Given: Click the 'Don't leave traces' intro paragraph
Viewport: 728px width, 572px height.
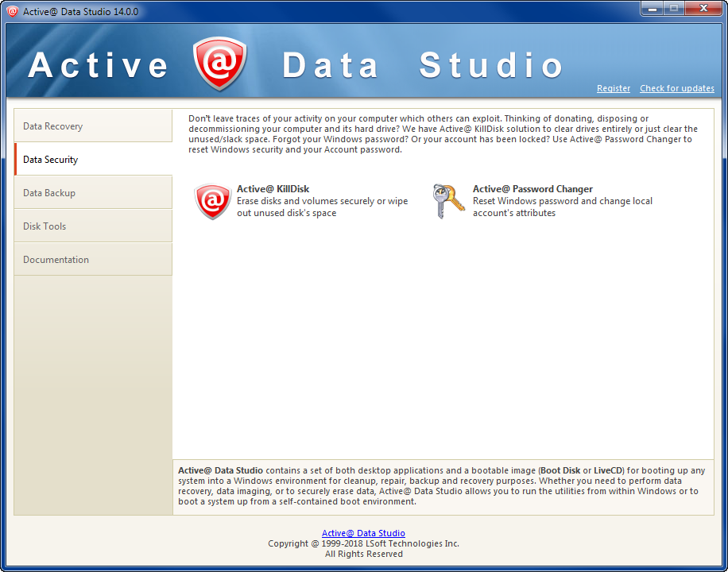Looking at the screenshot, I should tap(443, 134).
